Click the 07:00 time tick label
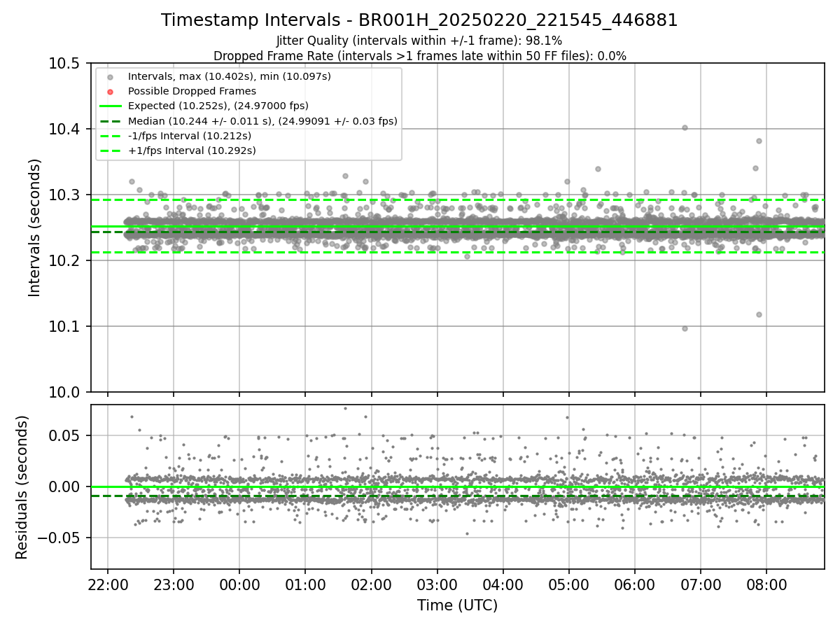The image size is (840, 630). click(700, 584)
